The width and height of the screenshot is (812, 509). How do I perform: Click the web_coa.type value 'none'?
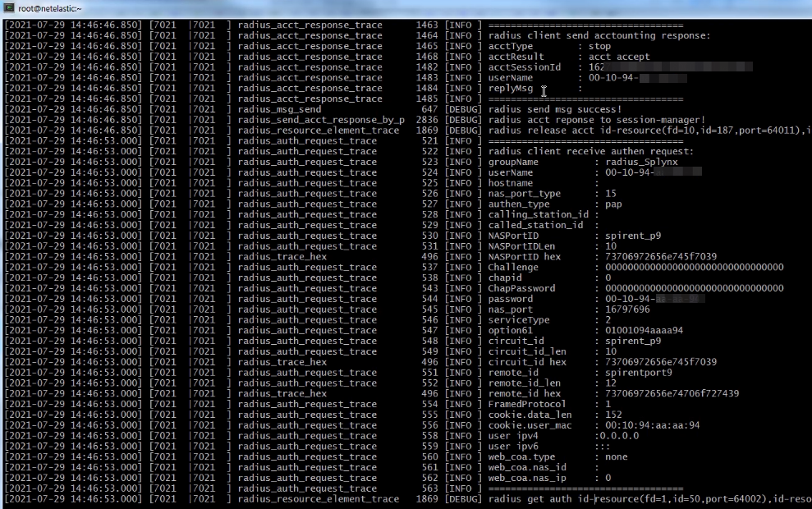pyautogui.click(x=616, y=456)
